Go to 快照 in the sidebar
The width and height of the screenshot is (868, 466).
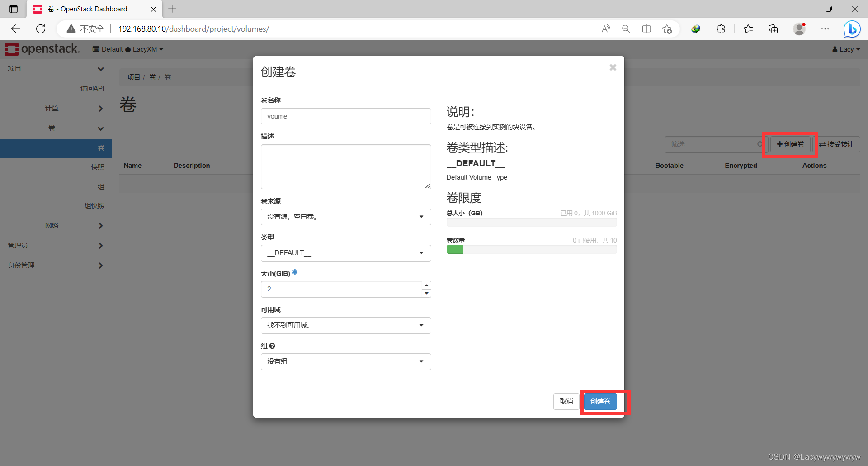pos(98,167)
